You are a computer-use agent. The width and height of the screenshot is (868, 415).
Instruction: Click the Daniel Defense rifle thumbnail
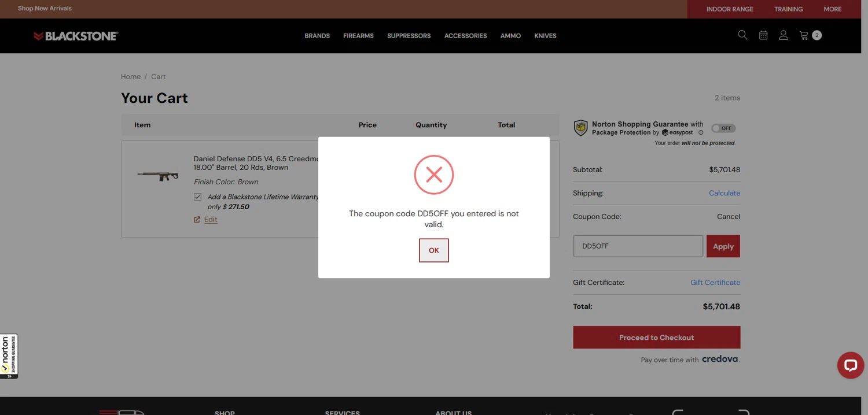coord(158,175)
